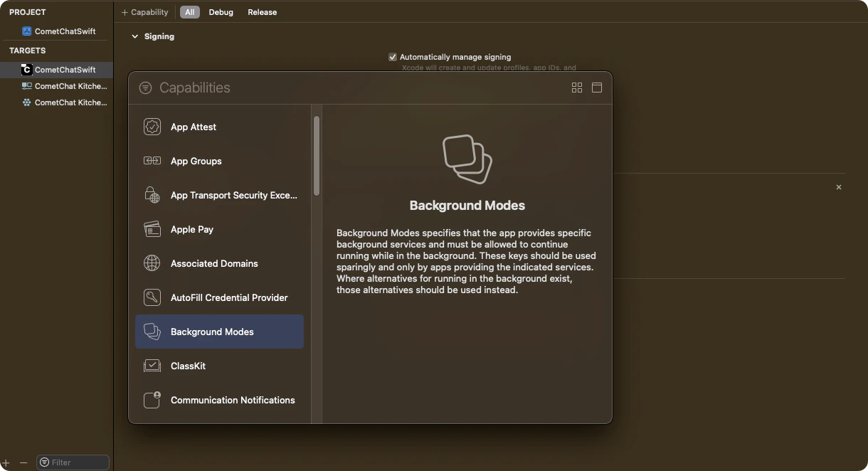This screenshot has height=471, width=868.
Task: Add a new target with plus icon
Action: (6, 462)
